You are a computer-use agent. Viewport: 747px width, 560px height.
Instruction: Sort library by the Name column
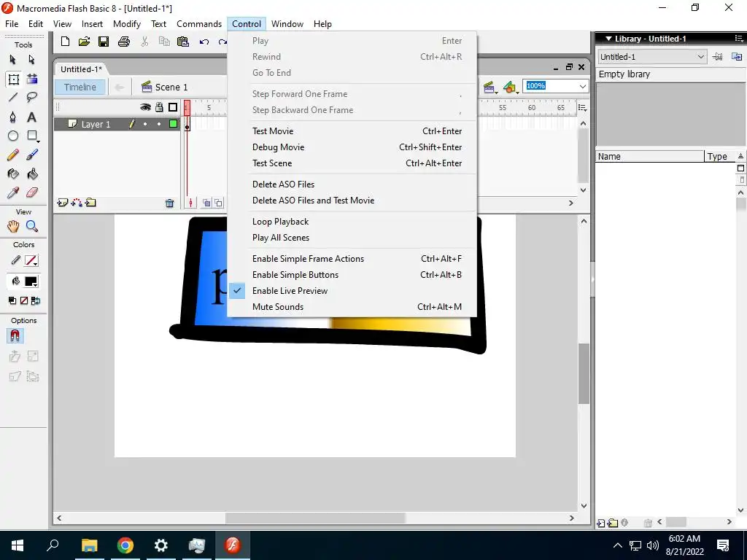pyautogui.click(x=650, y=157)
